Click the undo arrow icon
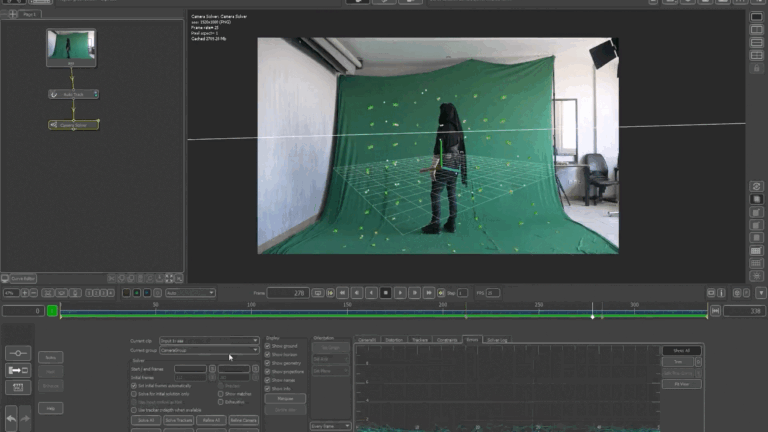The width and height of the screenshot is (768, 432). tap(11, 419)
